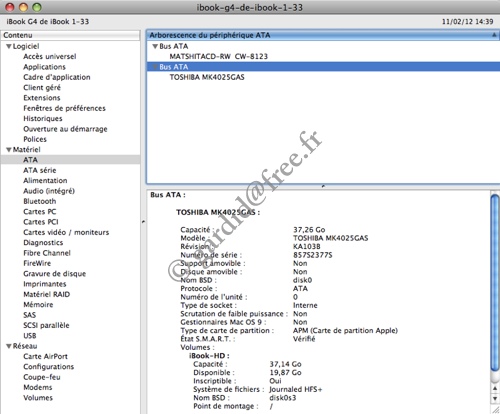
Task: Click the sort arrow in the Arborescence header
Action: (494, 35)
